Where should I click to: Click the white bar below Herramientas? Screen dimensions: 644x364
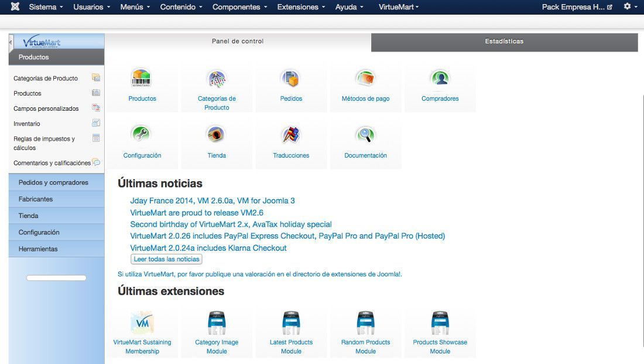(x=56, y=278)
